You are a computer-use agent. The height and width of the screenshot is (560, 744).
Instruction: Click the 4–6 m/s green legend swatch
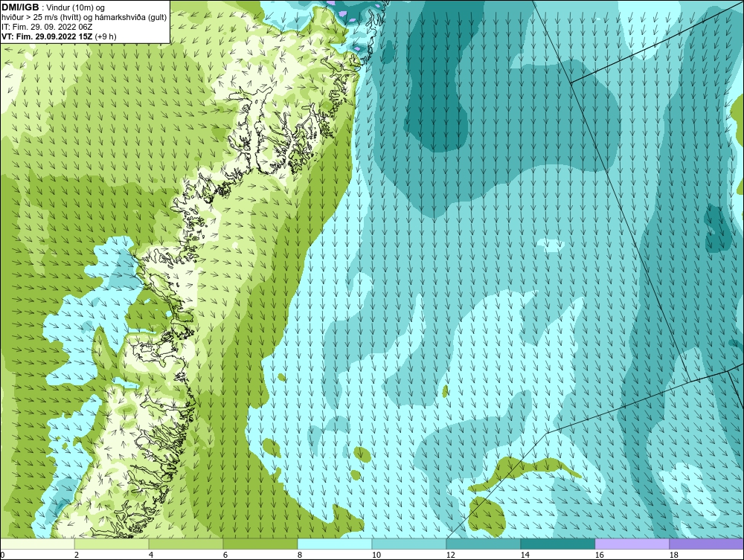[x=186, y=544]
